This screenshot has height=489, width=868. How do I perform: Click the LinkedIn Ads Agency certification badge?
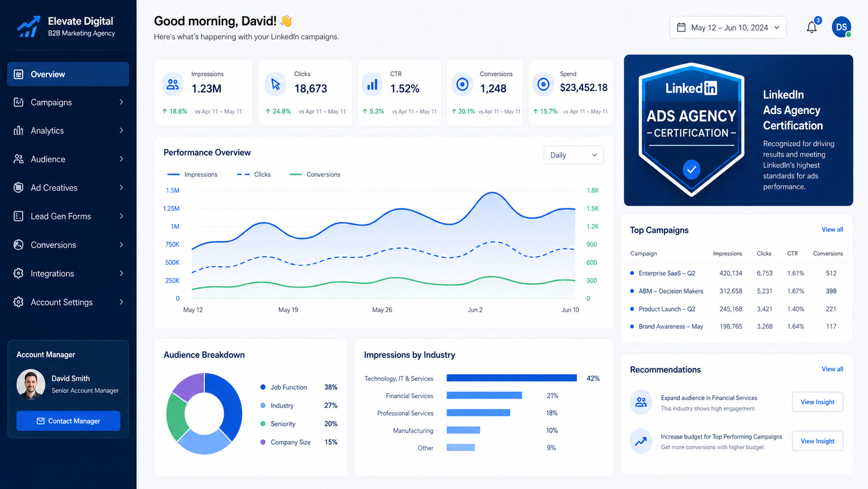[691, 129]
